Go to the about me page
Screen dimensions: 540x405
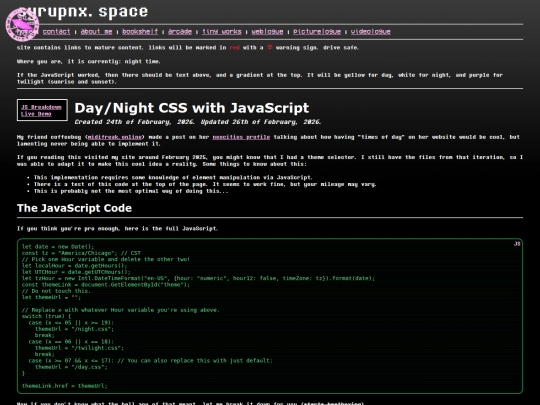point(96,31)
